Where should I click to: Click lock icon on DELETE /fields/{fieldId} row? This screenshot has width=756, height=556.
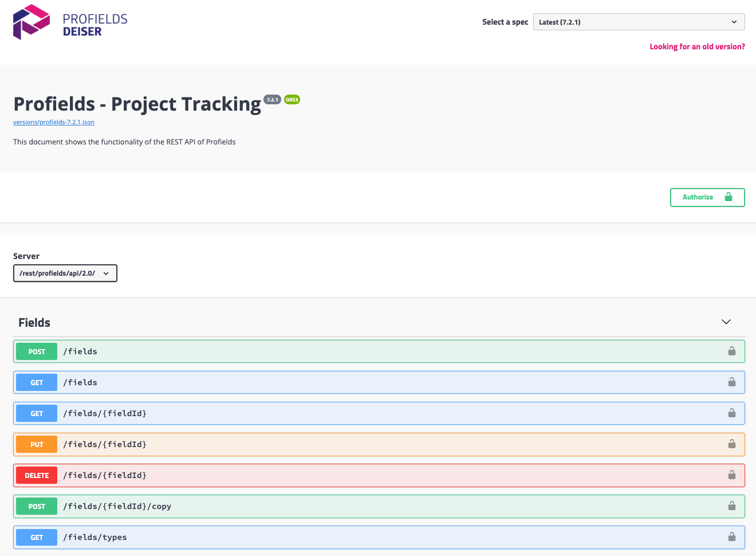point(732,475)
